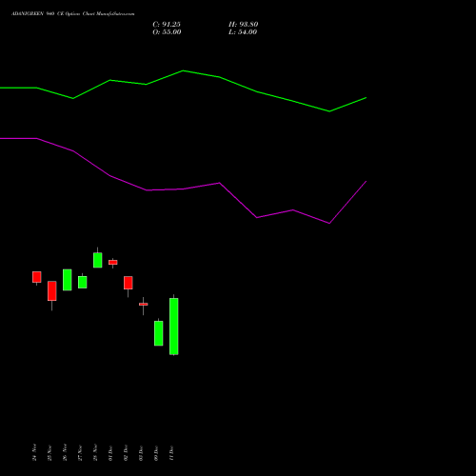The image size is (476, 476).
Task: Click the green candlestick for 27 Nov
Action: click(x=83, y=282)
